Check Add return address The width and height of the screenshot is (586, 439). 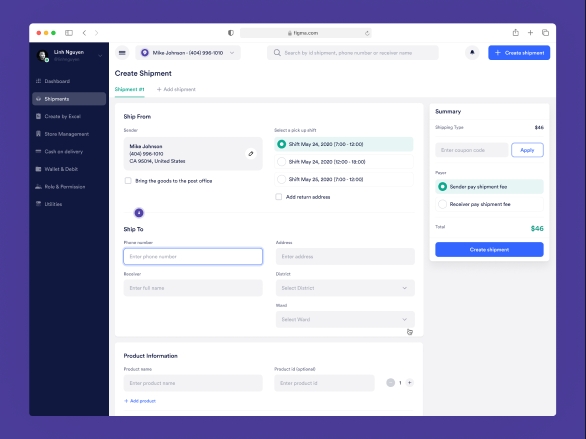tap(278, 197)
